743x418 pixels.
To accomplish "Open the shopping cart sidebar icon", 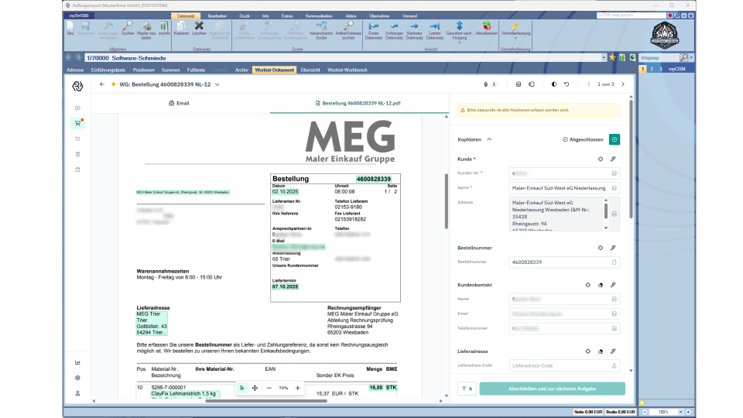I will (x=78, y=123).
